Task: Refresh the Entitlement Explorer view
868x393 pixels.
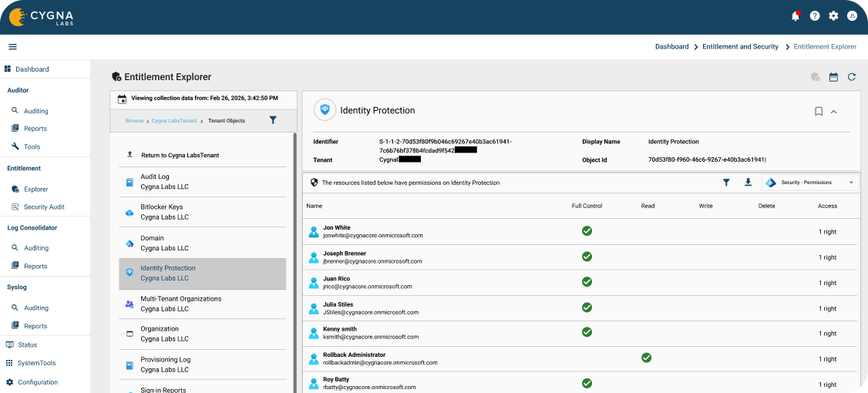Action: (851, 77)
